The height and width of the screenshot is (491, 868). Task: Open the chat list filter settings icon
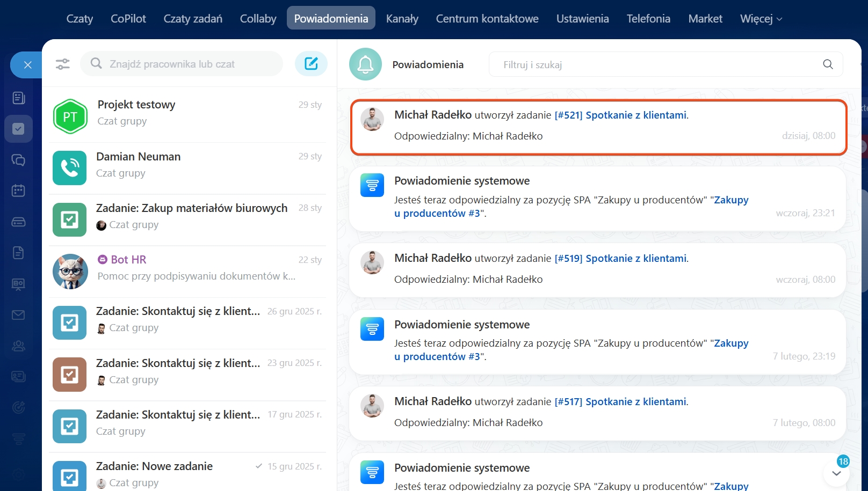[x=63, y=64]
